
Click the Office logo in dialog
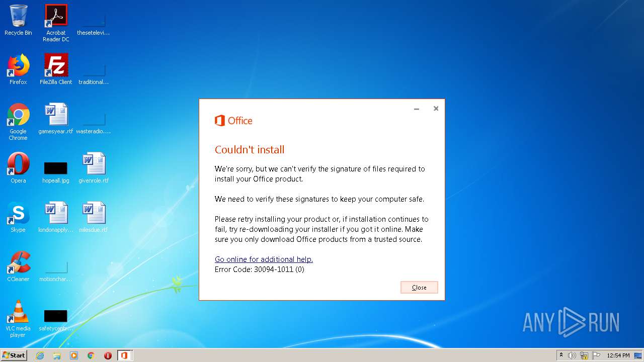[x=233, y=121]
